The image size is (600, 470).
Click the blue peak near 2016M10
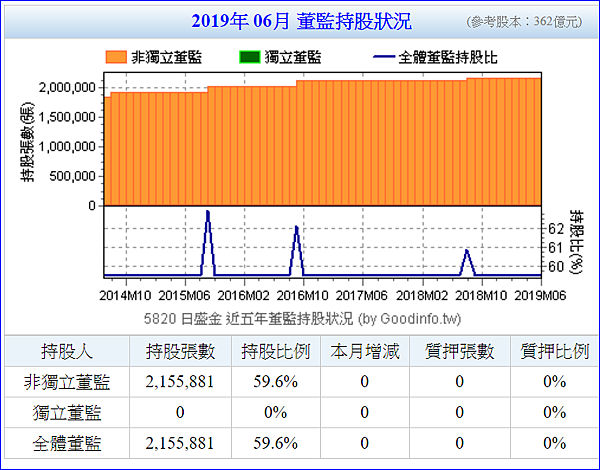[x=297, y=250]
